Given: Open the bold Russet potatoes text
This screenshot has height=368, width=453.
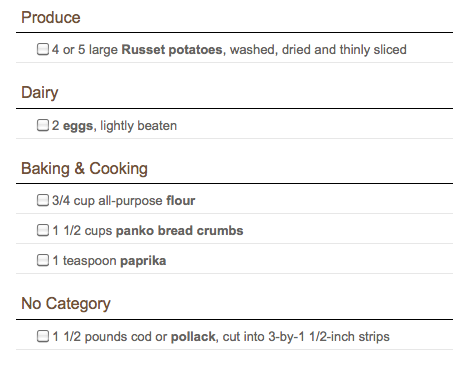Looking at the screenshot, I should click(x=172, y=50).
